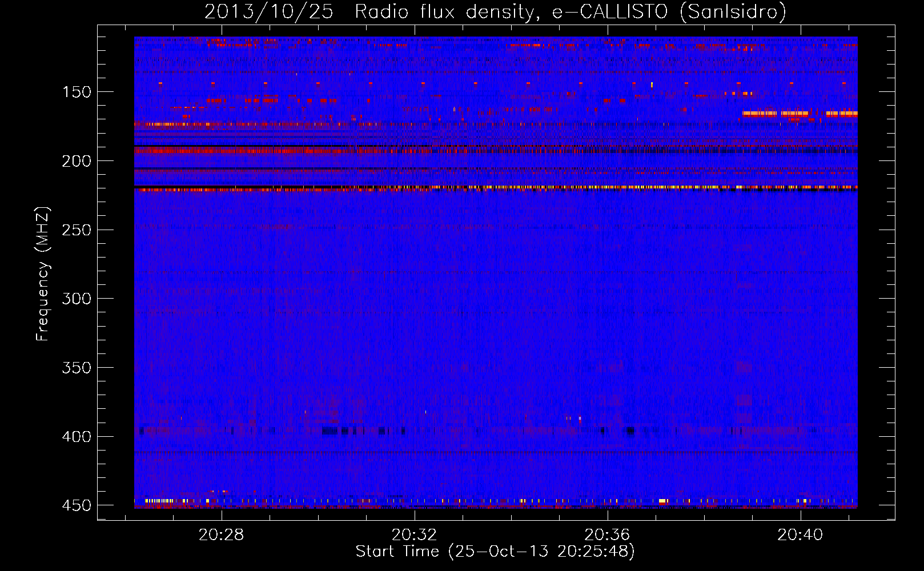
Task: Click the 350 frequency tick label
Action: point(77,368)
